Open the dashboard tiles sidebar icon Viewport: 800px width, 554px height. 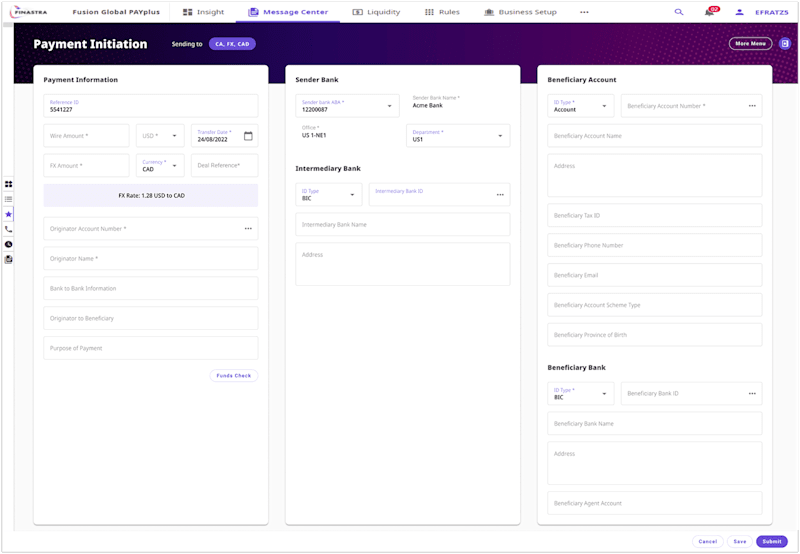(8, 184)
